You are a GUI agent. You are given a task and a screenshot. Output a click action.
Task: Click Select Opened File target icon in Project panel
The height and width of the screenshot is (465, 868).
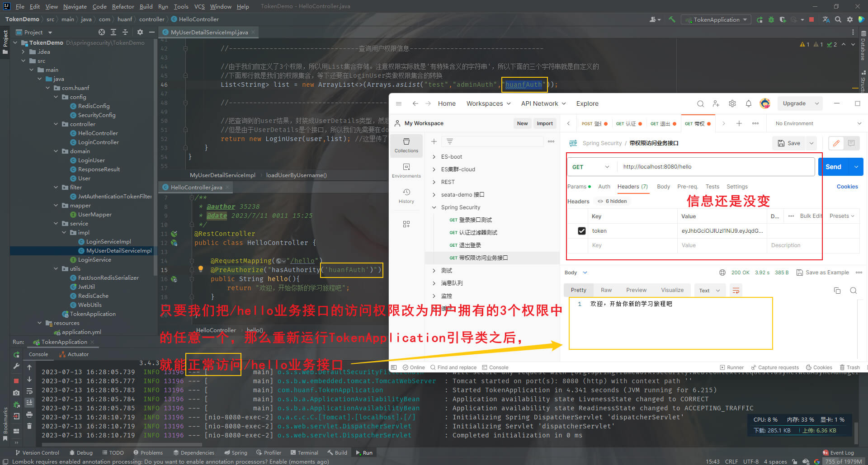(102, 32)
